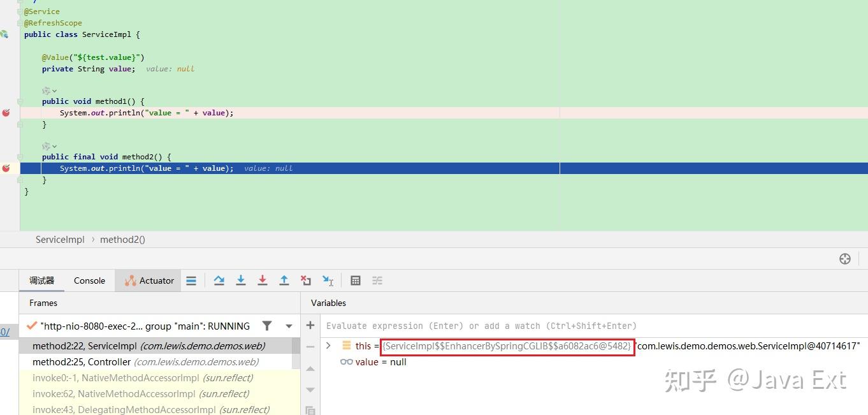Select frame method2:25, Controller
The image size is (868, 415).
click(x=156, y=362)
